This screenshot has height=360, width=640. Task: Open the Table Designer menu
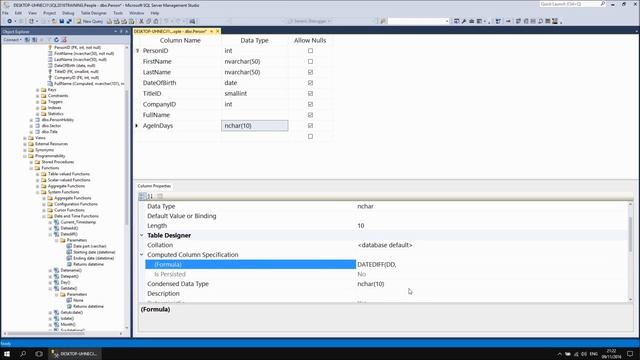[93, 13]
